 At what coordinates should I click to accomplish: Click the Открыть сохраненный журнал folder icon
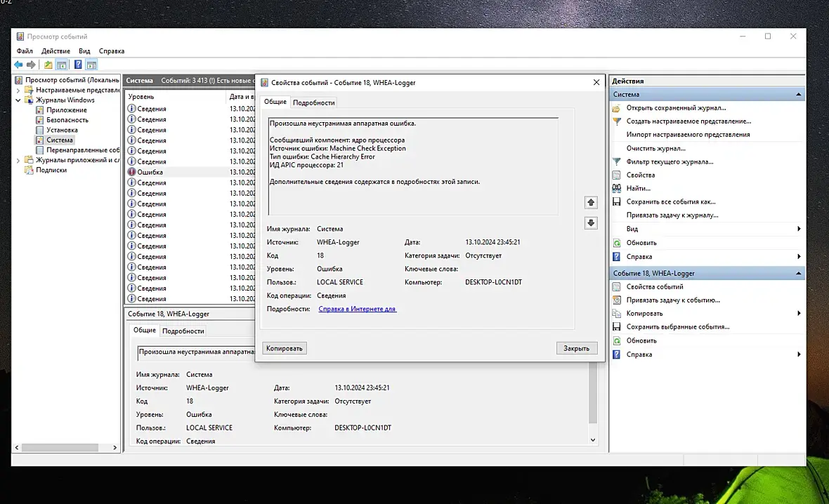tap(616, 108)
